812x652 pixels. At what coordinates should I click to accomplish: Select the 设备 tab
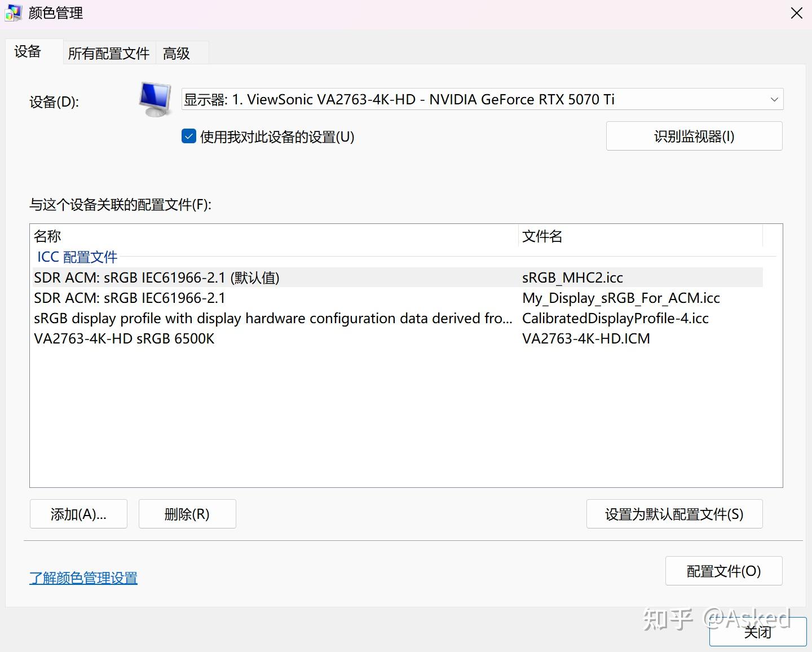click(27, 51)
